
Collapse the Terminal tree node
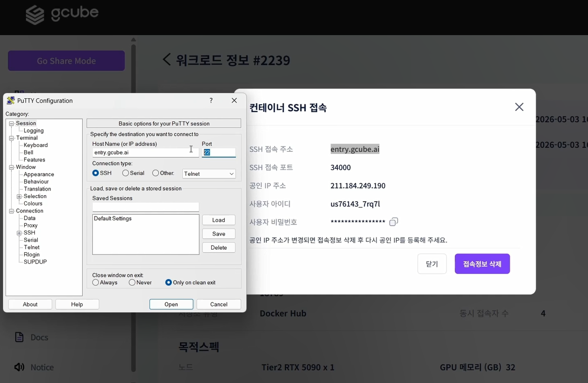click(12, 138)
